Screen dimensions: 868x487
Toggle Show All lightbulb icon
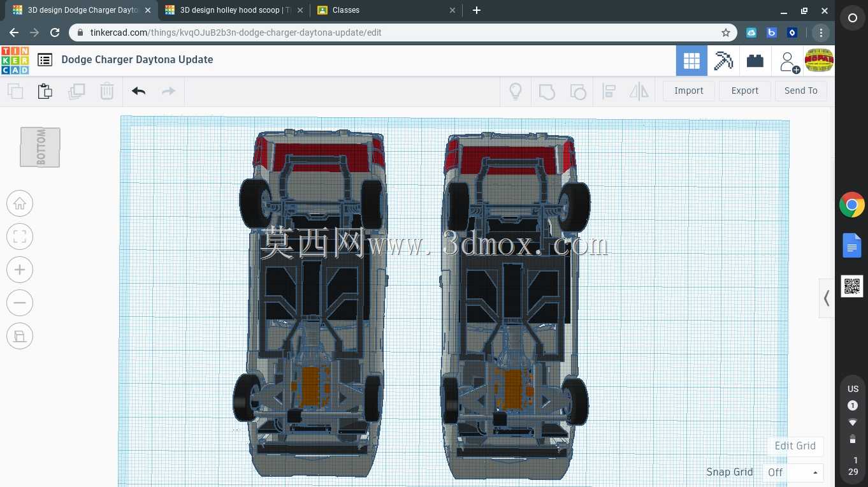point(516,91)
